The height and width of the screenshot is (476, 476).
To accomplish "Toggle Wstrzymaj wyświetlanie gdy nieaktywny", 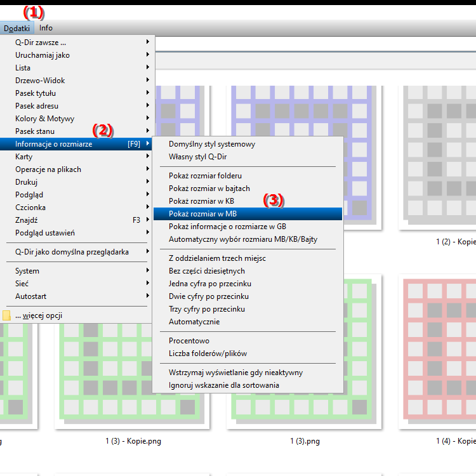I will pyautogui.click(x=248, y=373).
